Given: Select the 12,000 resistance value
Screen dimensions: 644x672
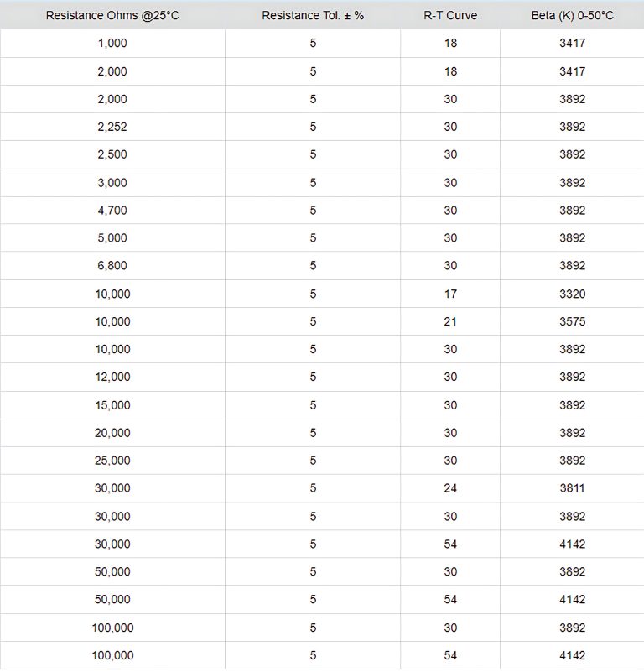Looking at the screenshot, I should click(x=112, y=377).
